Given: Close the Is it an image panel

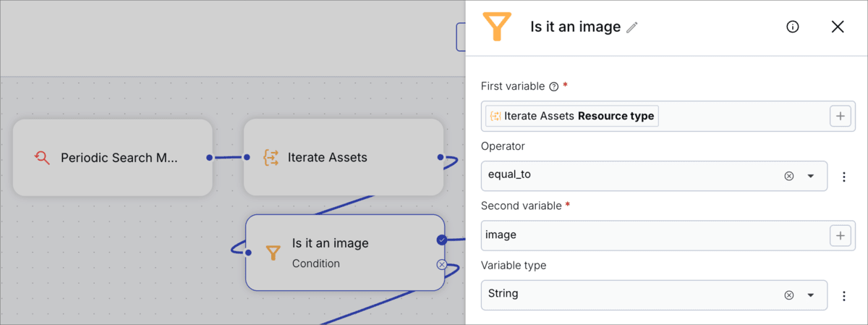Looking at the screenshot, I should pyautogui.click(x=838, y=27).
